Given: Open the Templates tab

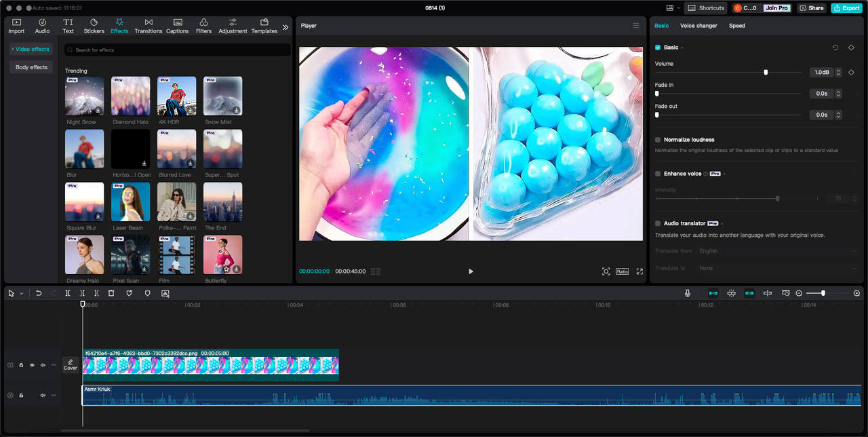Looking at the screenshot, I should point(264,26).
